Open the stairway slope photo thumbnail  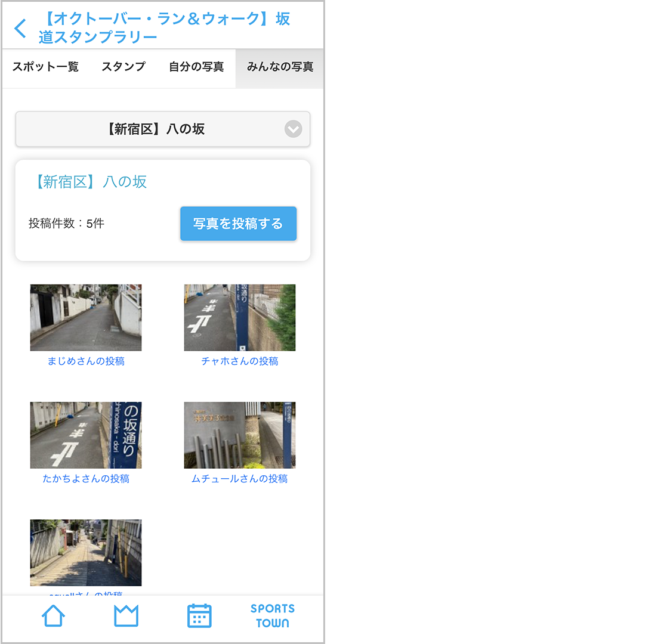(x=86, y=553)
